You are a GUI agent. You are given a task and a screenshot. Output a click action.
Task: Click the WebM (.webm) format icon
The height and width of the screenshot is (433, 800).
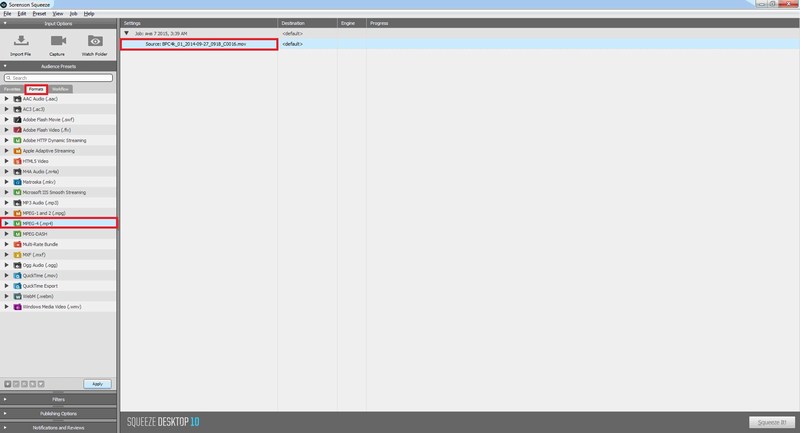(x=17, y=296)
